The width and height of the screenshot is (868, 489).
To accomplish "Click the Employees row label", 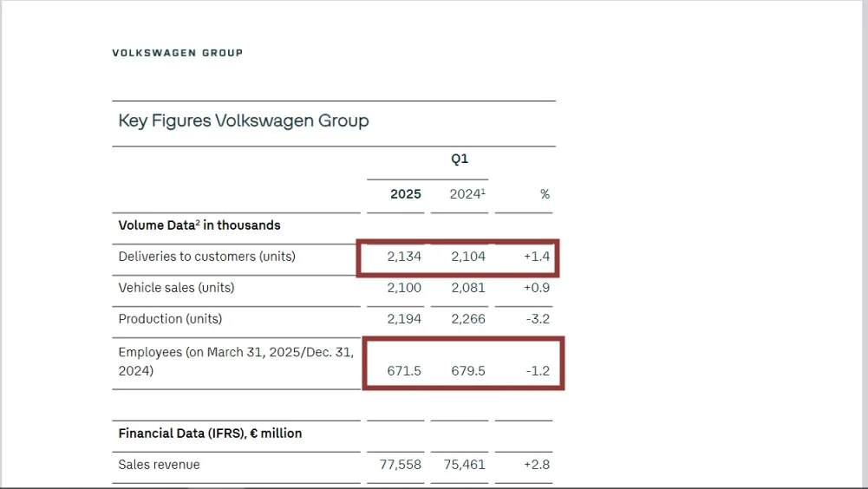I will tap(236, 362).
